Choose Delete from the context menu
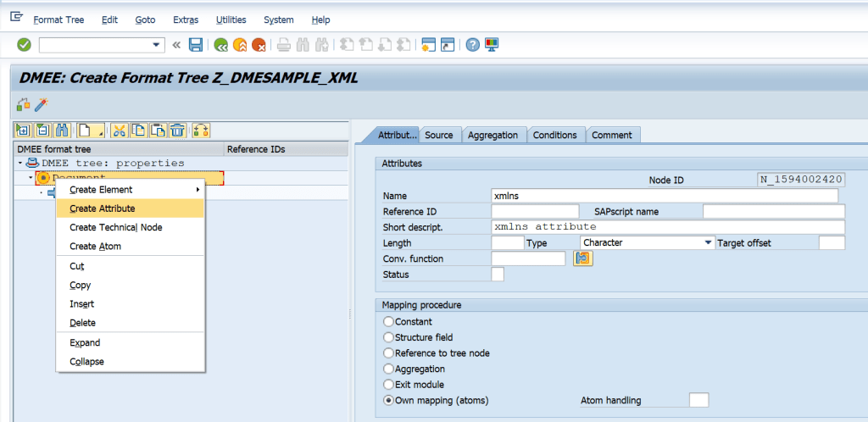Image resolution: width=868 pixels, height=422 pixels. [131, 323]
